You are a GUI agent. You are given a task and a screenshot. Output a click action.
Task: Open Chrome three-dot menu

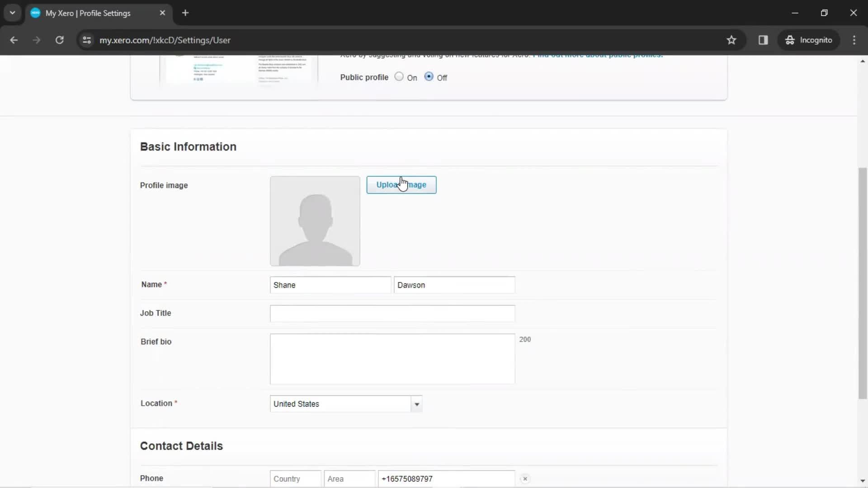854,40
